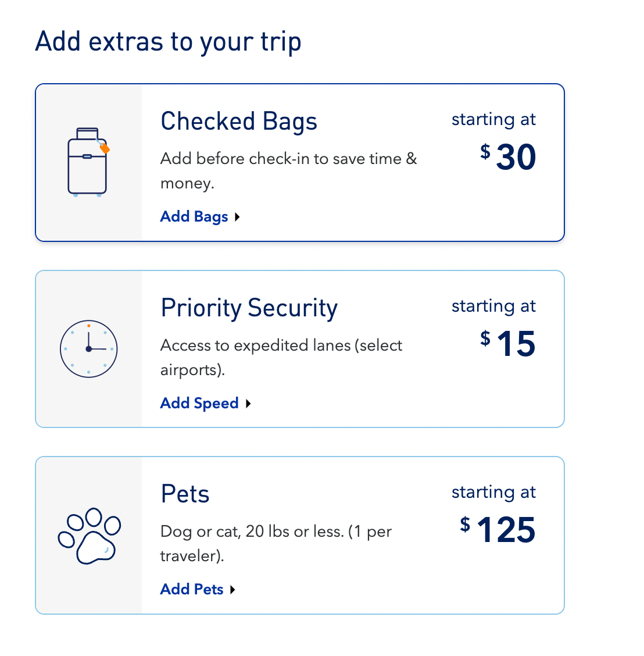Click the paw print Pets icon
The width and height of the screenshot is (644, 656).
pos(89,536)
